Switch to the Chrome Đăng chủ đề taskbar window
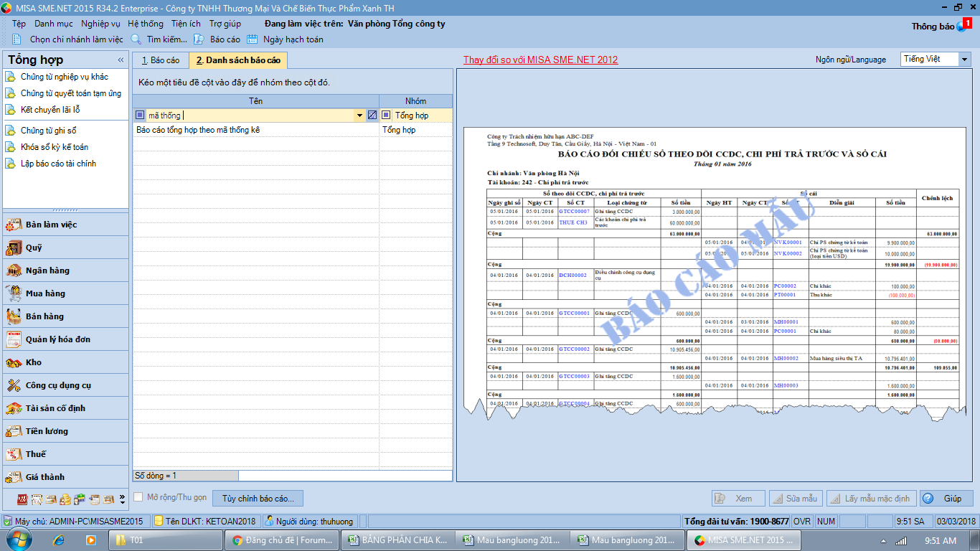Image resolution: width=980 pixels, height=551 pixels. point(283,540)
